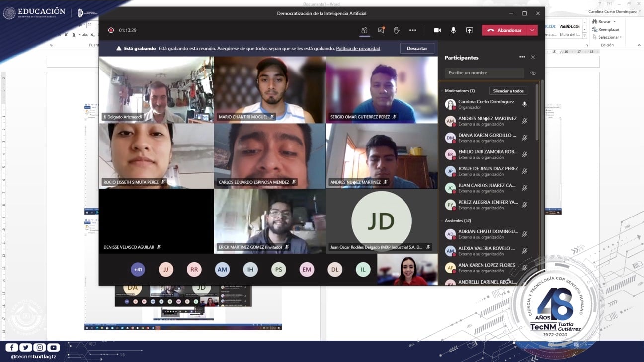The height and width of the screenshot is (362, 644).
Task: Open more options ellipsis in Participantes panel
Action: [522, 57]
